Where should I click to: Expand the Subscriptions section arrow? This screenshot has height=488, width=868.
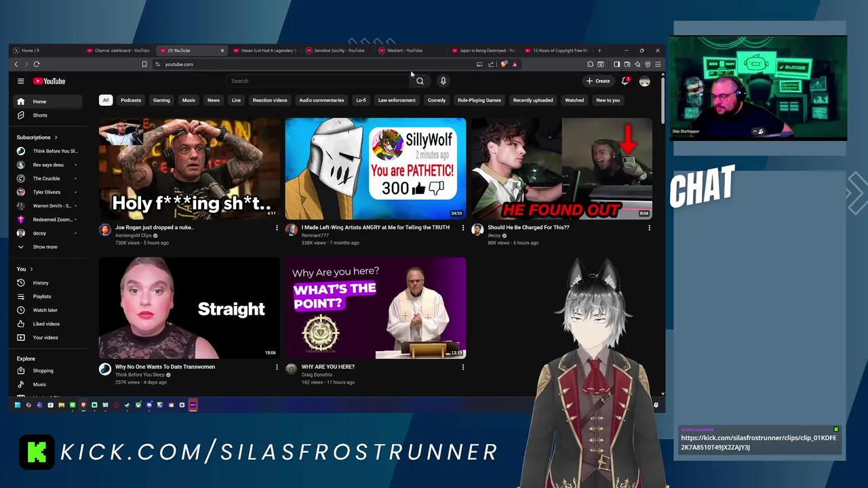[56, 138]
